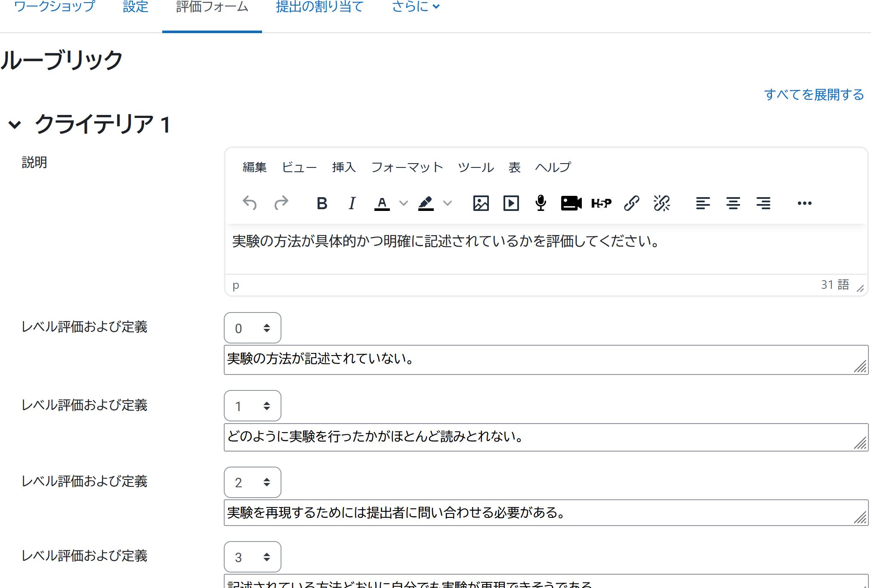
Task: Record audio with microphone icon
Action: (x=541, y=203)
